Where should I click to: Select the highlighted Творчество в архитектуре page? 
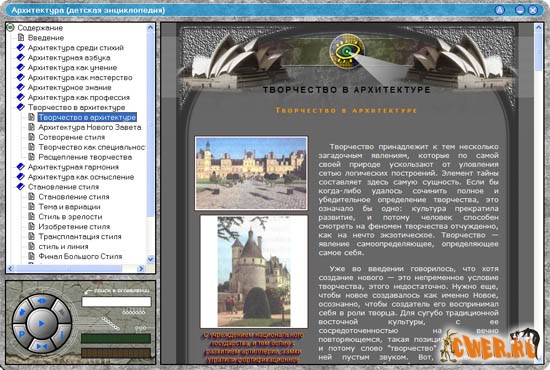pos(87,117)
